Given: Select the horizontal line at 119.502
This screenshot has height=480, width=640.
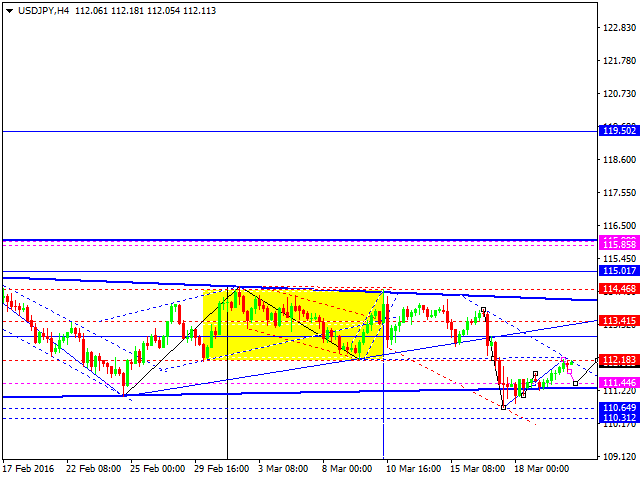Looking at the screenshot, I should coord(300,131).
